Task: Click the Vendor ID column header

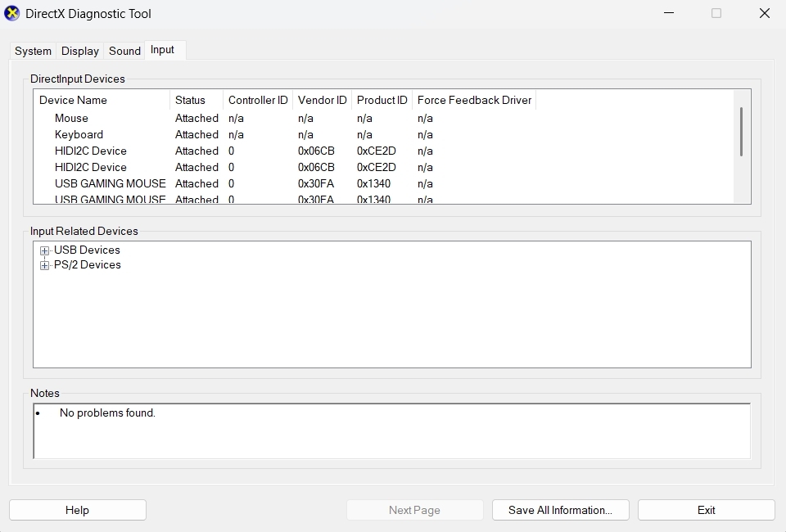Action: [322, 100]
